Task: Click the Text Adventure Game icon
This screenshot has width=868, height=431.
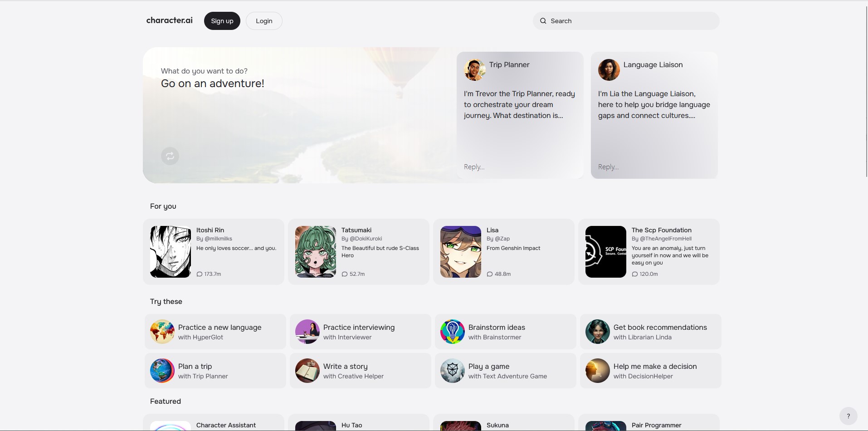Action: (453, 371)
